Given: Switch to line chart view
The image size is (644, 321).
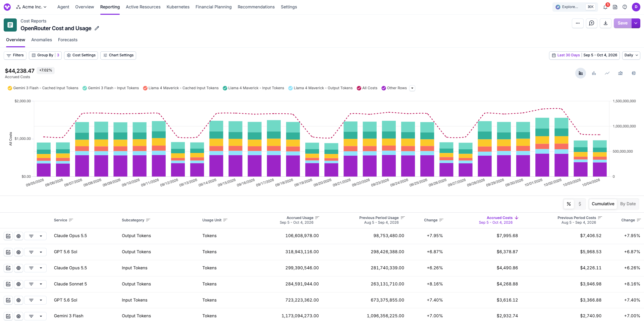Looking at the screenshot, I should pyautogui.click(x=607, y=73).
